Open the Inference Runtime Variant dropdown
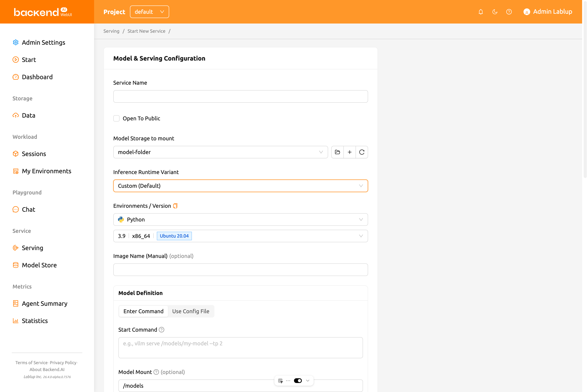The width and height of the screenshot is (588, 392). pos(240,186)
